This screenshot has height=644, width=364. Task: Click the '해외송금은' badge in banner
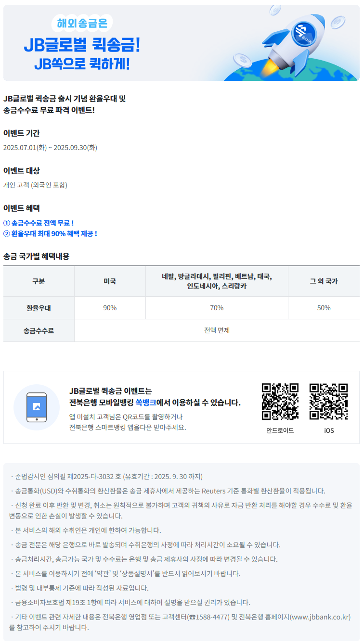point(82,22)
